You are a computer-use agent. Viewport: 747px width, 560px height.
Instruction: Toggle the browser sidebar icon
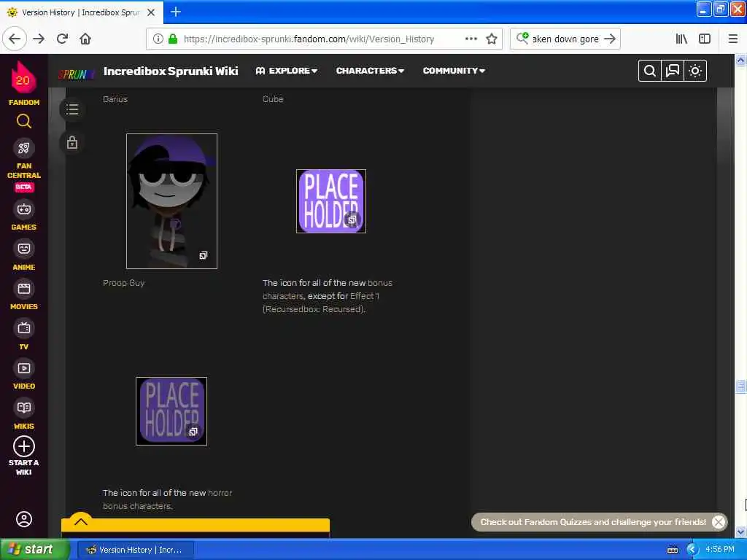point(705,39)
